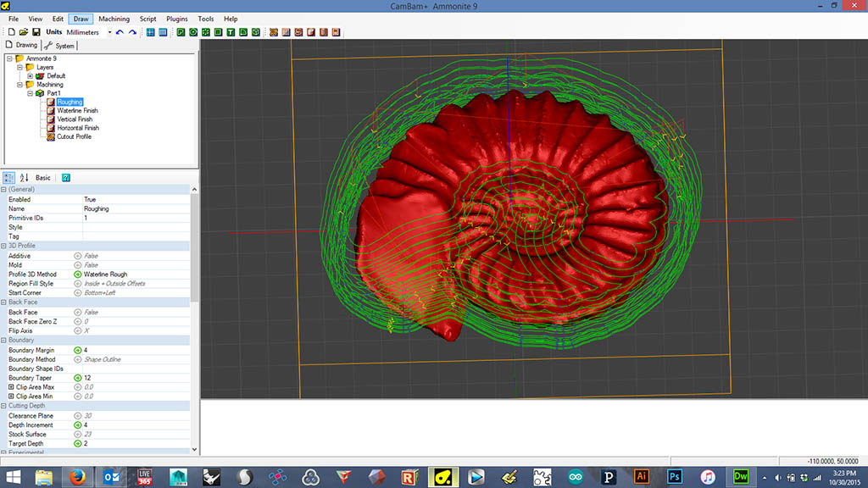The width and height of the screenshot is (868, 488).
Task: Select the Text 'T' draw tool
Action: point(231,32)
